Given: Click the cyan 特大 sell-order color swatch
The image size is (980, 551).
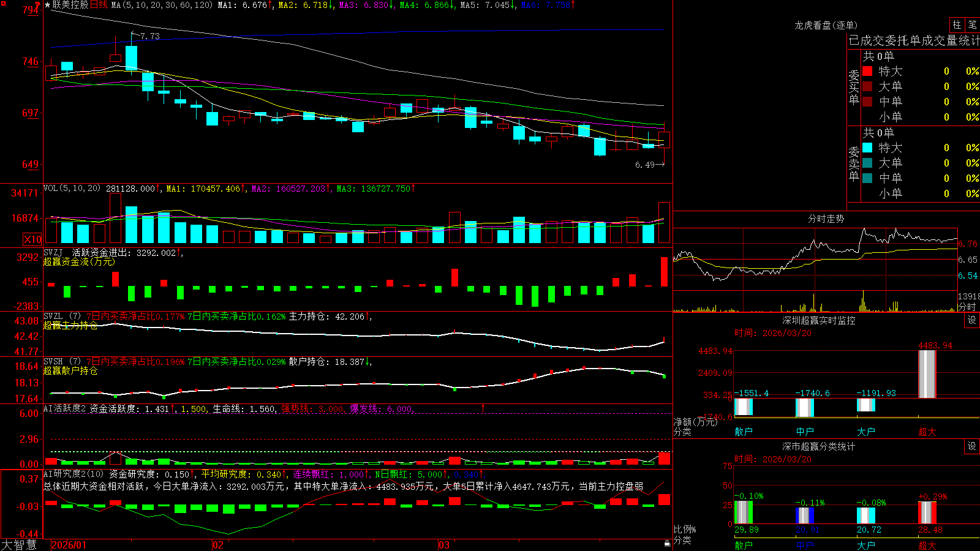Looking at the screenshot, I should click(867, 148).
